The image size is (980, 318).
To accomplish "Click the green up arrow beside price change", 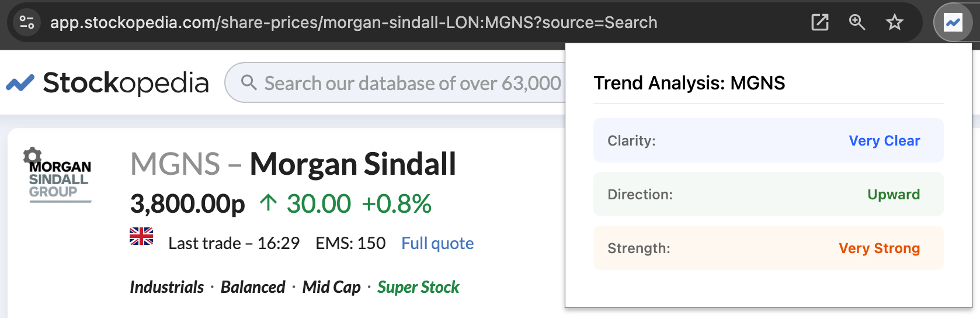I will pos(268,203).
